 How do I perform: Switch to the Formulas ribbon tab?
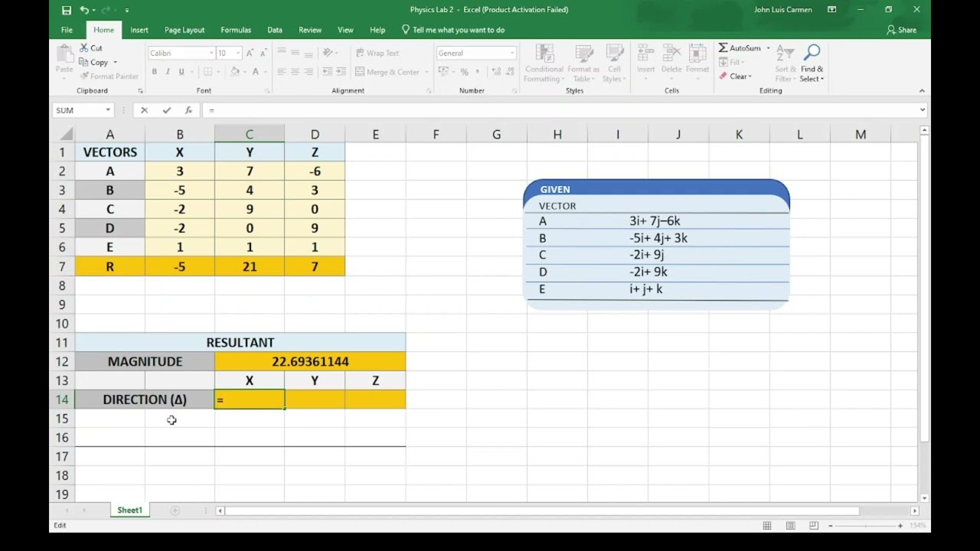point(236,30)
